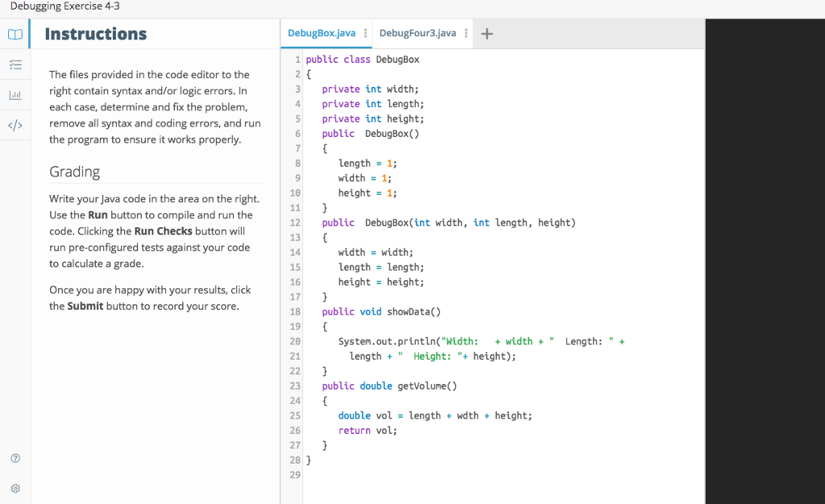Place cursor on the wdth typo
The width and height of the screenshot is (825, 504).
point(468,415)
